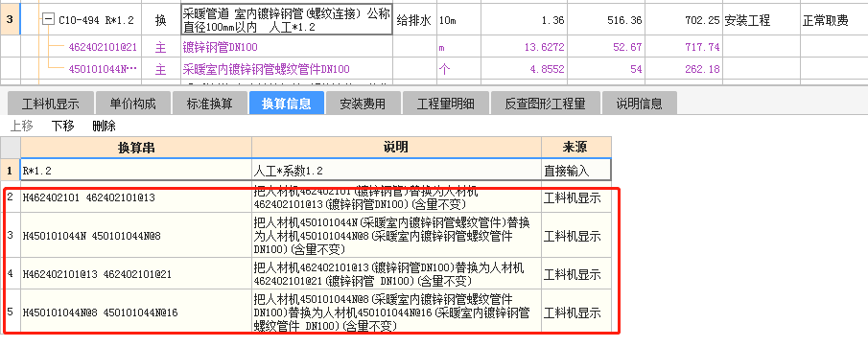Select row number 5 in conversion table

click(x=10, y=312)
